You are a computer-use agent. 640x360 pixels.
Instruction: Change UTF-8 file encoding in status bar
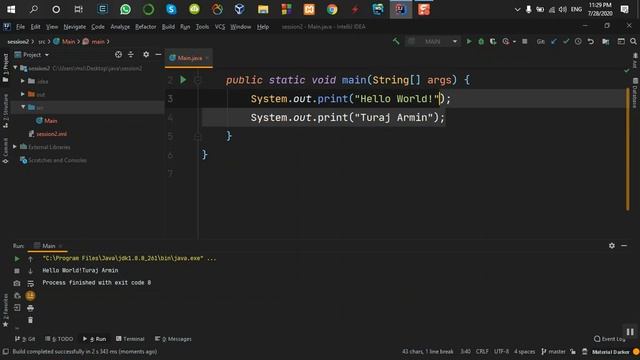coord(501,351)
